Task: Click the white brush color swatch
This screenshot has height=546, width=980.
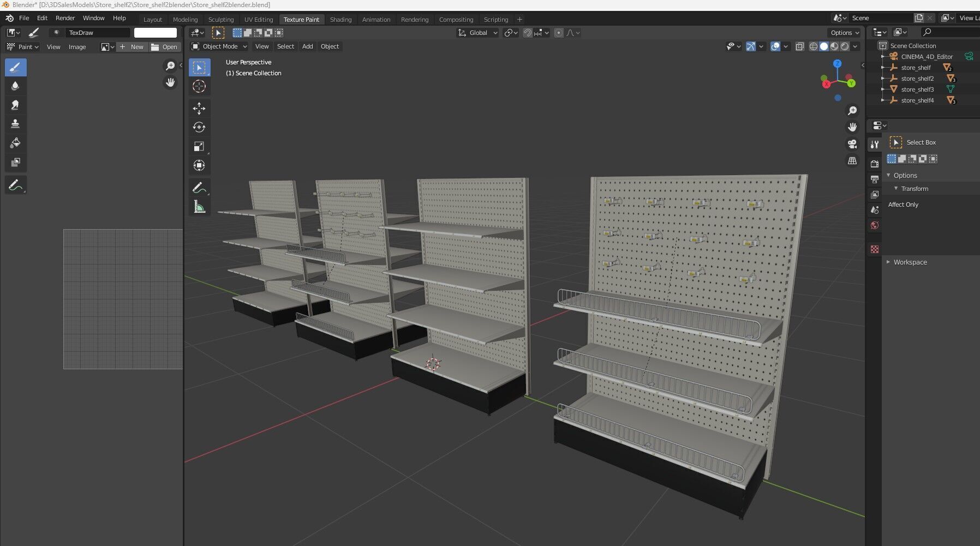Action: pyautogui.click(x=156, y=33)
